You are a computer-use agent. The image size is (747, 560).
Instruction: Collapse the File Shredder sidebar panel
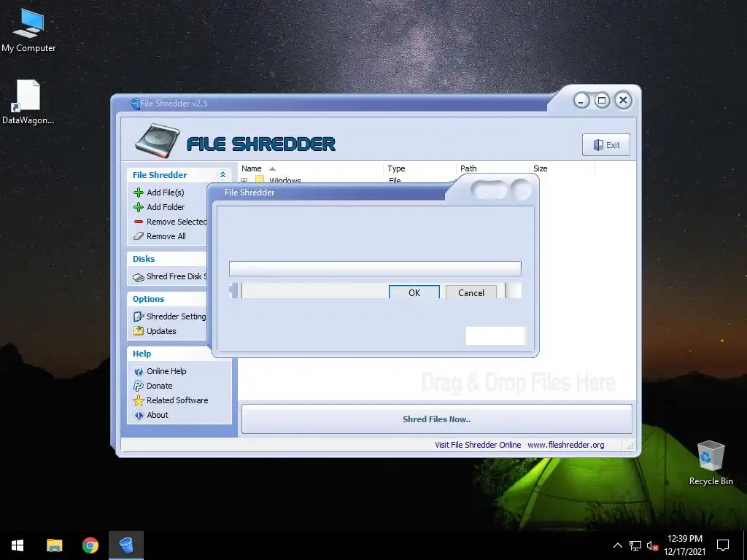[222, 175]
